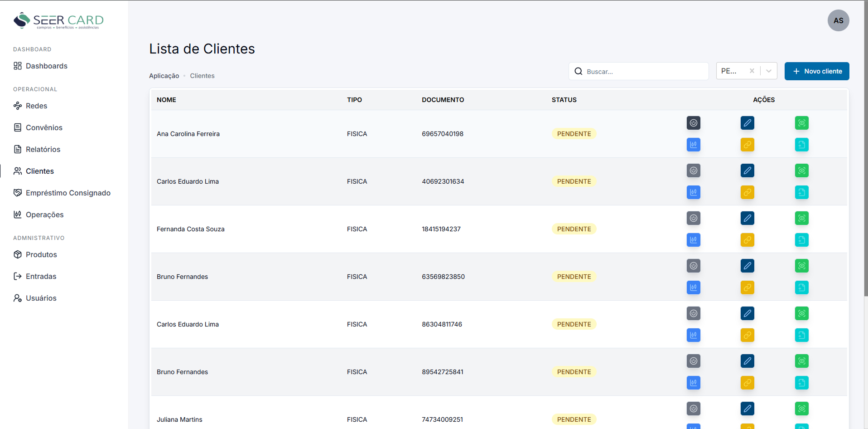This screenshot has width=868, height=429.
Task: Click the Novo cliente button
Action: [x=816, y=71]
